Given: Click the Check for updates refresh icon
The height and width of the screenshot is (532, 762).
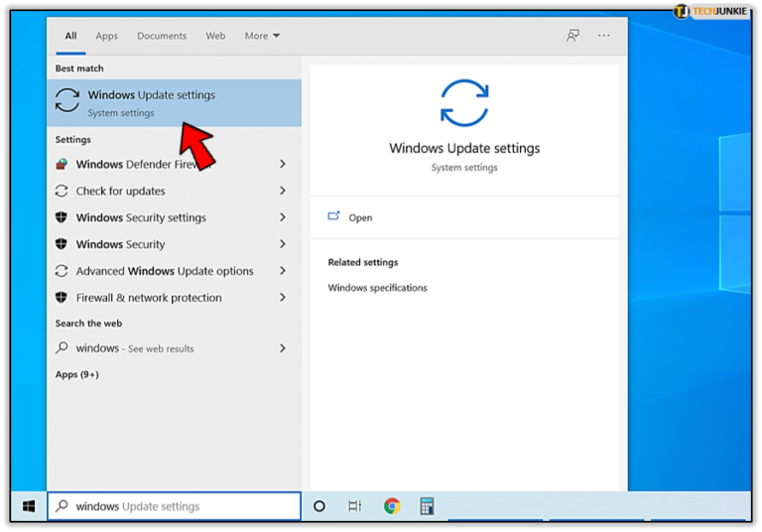Looking at the screenshot, I should 62,192.
